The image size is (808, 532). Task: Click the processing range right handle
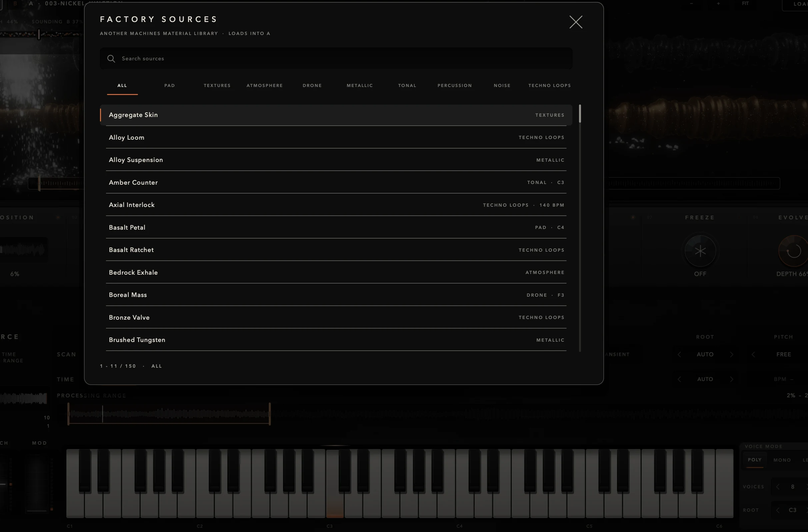270,414
